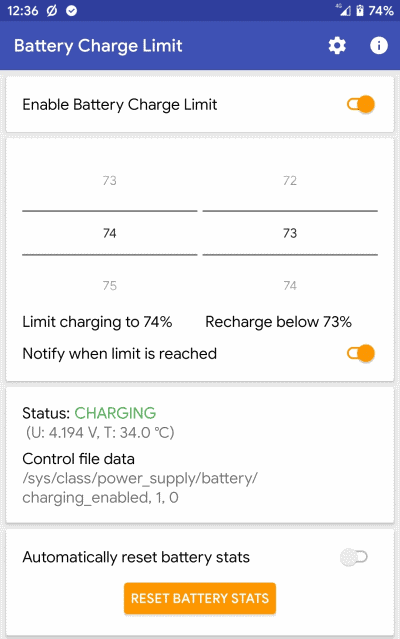The image size is (400, 639).
Task: Select 75 in the charge limit picker
Action: [110, 286]
